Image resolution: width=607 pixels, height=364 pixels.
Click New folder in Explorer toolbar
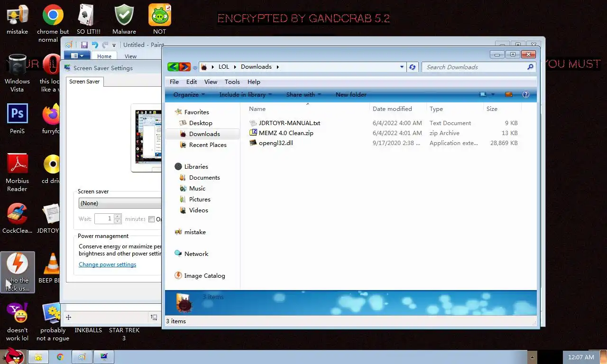(351, 94)
